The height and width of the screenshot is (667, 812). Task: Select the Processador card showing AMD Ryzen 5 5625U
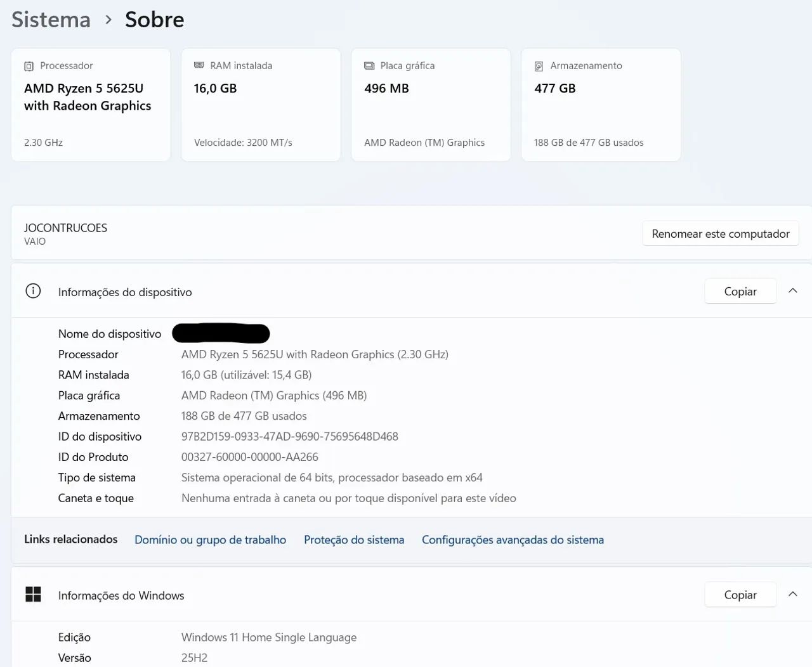click(91, 105)
